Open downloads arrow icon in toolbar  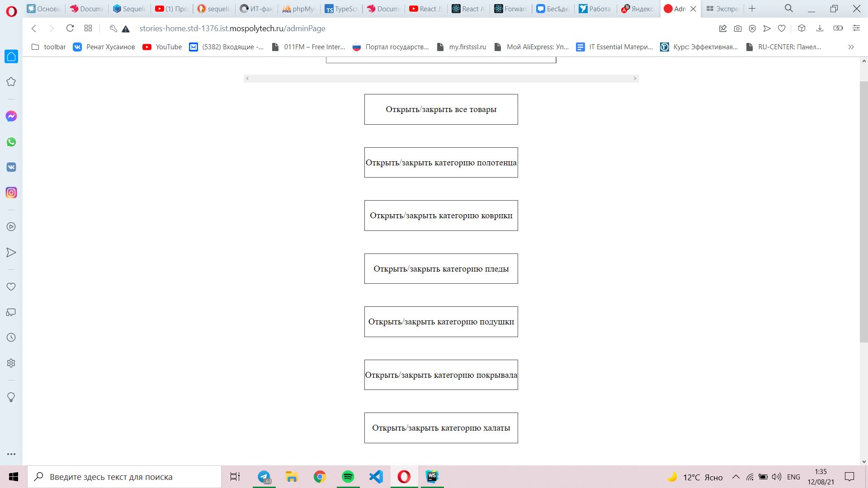point(820,28)
